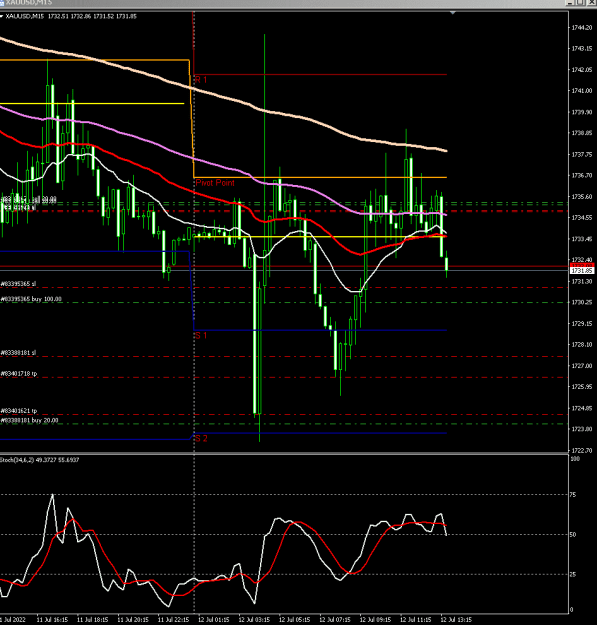The width and height of the screenshot is (597, 625).
Task: Click the white current price tag 1731.85
Action: [582, 271]
